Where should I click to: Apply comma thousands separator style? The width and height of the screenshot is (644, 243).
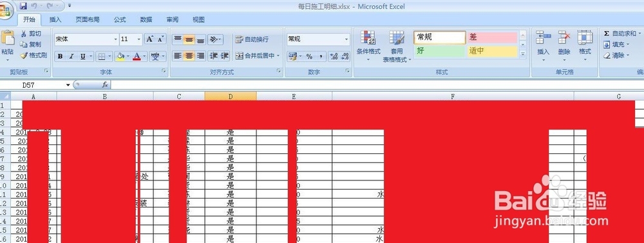(x=321, y=56)
